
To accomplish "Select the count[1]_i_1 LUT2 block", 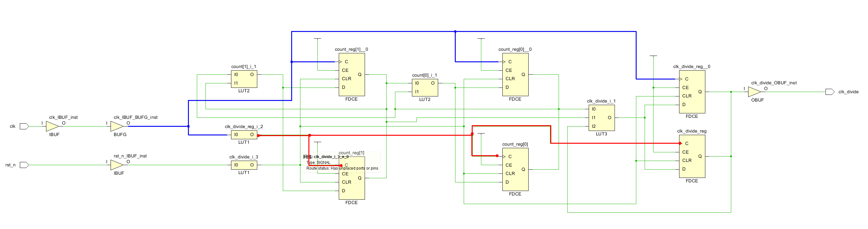I will [244, 79].
